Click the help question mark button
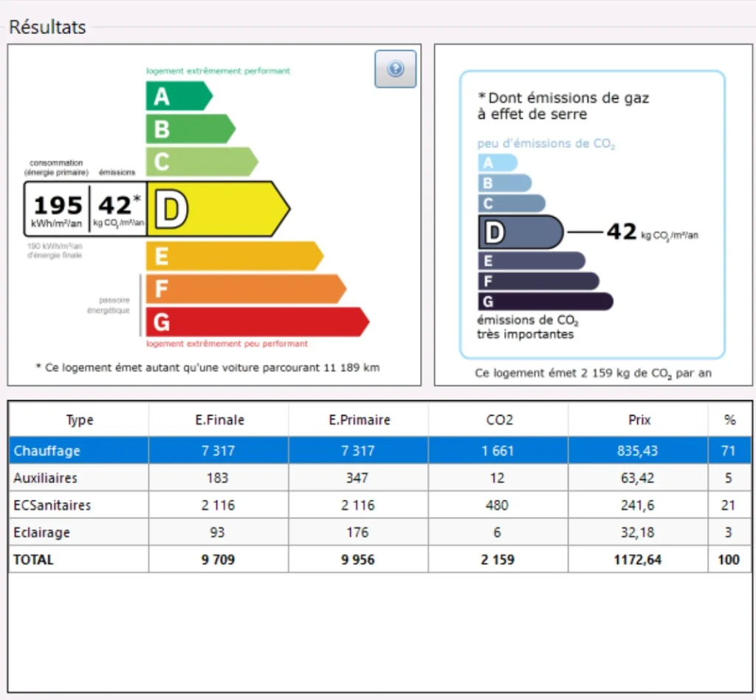 click(395, 69)
